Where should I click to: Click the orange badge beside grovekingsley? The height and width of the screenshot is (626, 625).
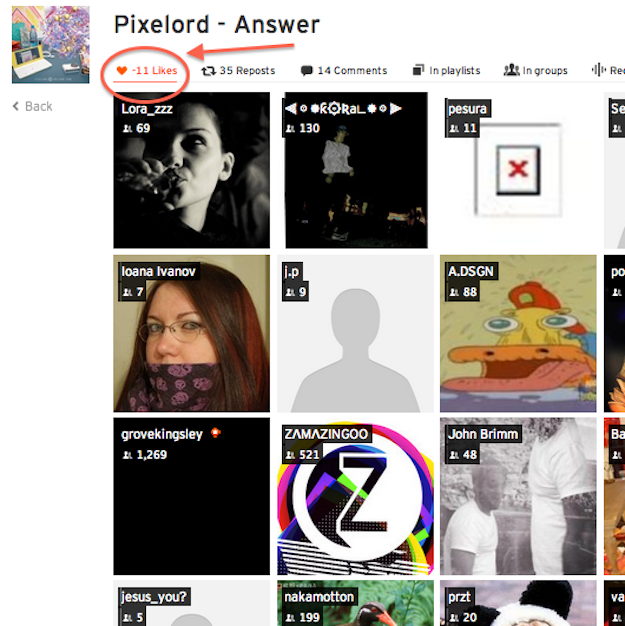point(216,433)
